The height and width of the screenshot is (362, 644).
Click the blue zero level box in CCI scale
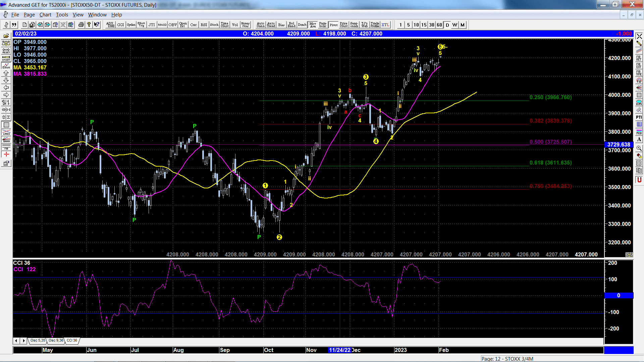point(619,295)
